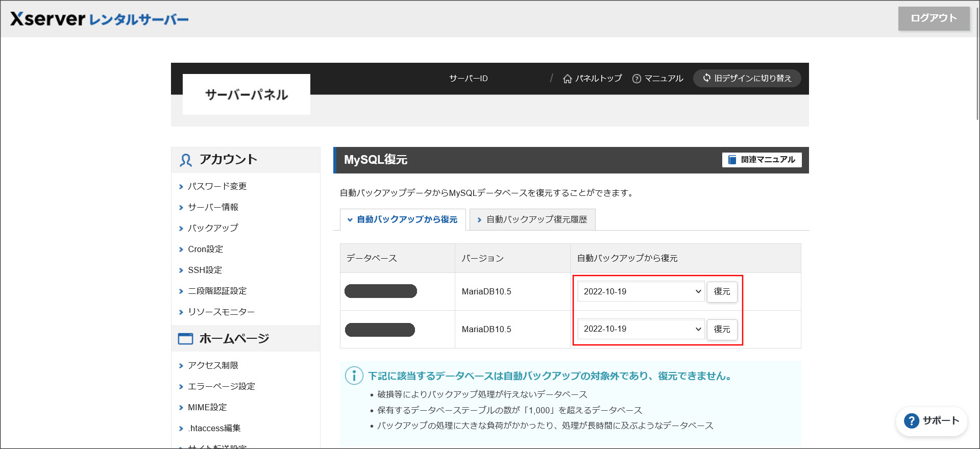Click the person icon beside アカウント
The height and width of the screenshot is (449, 980).
pyautogui.click(x=185, y=160)
